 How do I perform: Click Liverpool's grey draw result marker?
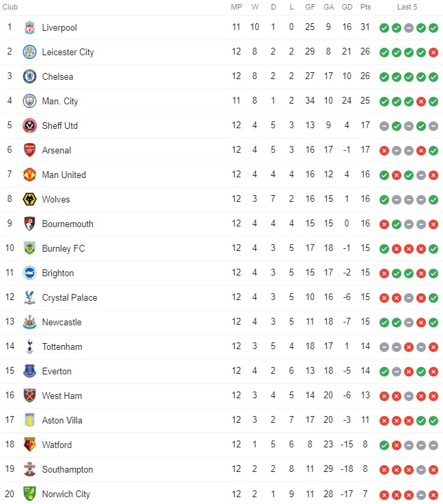coord(409,28)
